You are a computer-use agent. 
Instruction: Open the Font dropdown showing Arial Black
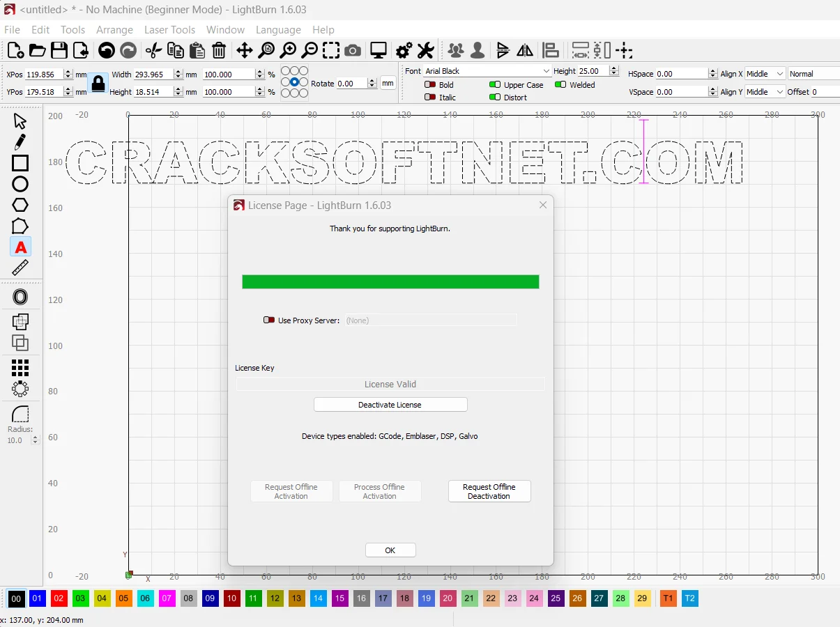(x=487, y=71)
